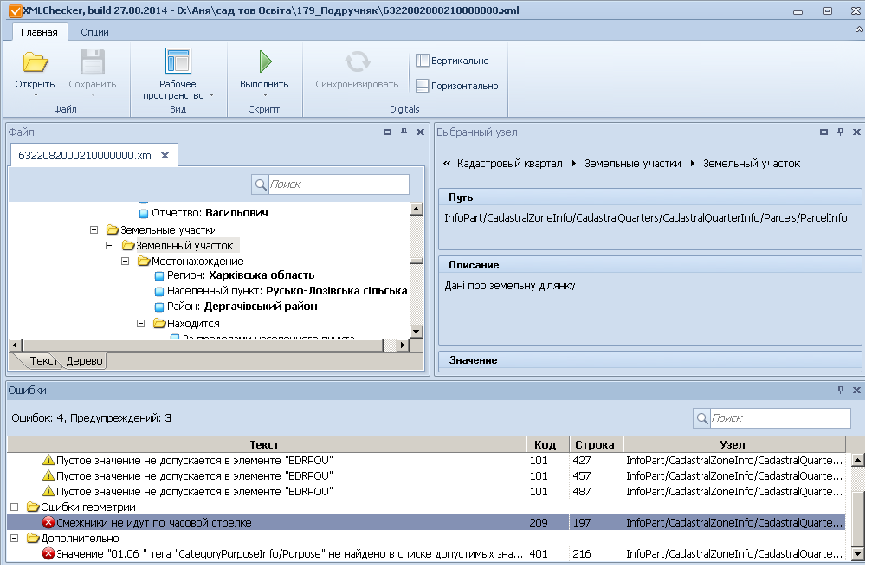
Task: Select EDRPOU warning on line 427
Action: point(426,460)
